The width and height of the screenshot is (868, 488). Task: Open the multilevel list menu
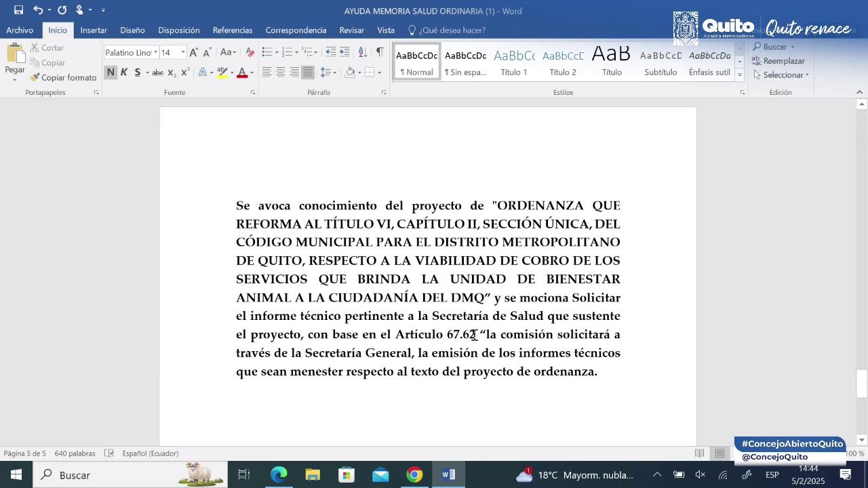(309, 52)
